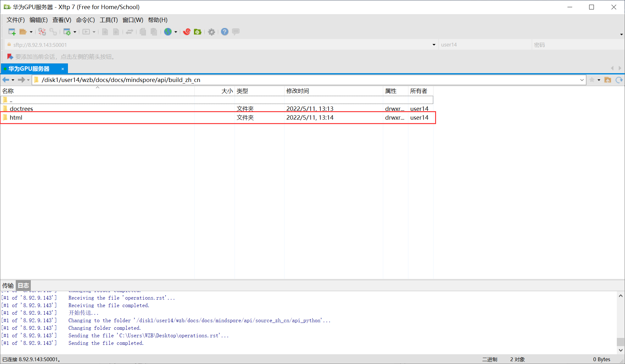Click the New Session toolbar icon

pyautogui.click(x=12, y=32)
